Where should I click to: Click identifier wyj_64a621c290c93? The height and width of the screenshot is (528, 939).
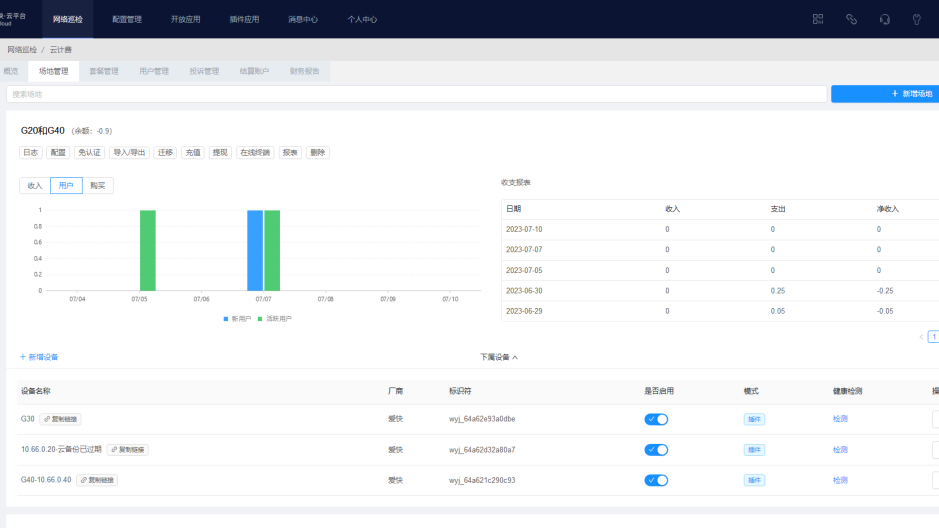pyautogui.click(x=482, y=480)
